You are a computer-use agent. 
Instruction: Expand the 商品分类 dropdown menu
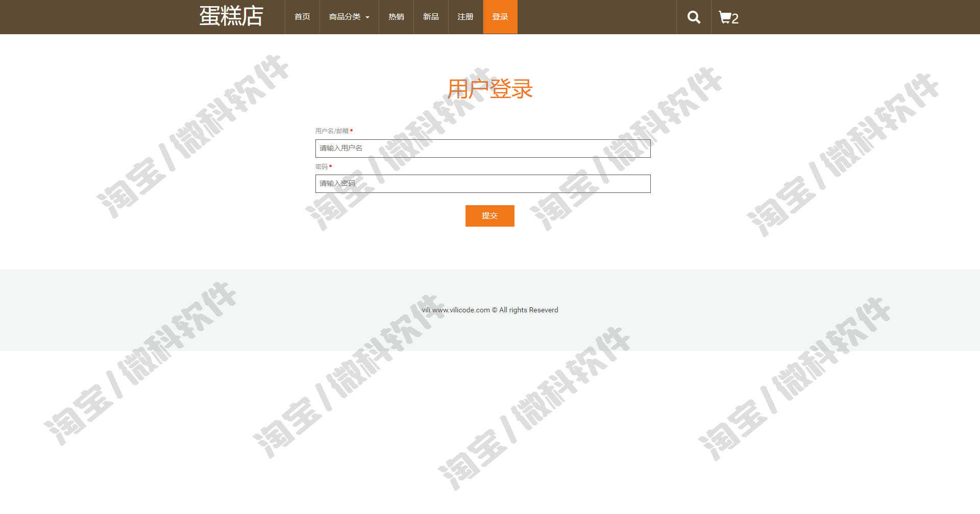349,17
